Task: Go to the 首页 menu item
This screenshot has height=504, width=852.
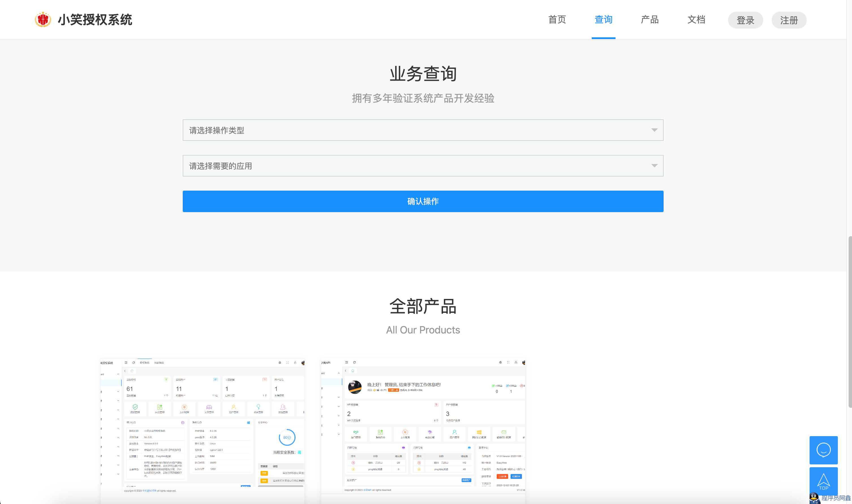Action: point(557,20)
